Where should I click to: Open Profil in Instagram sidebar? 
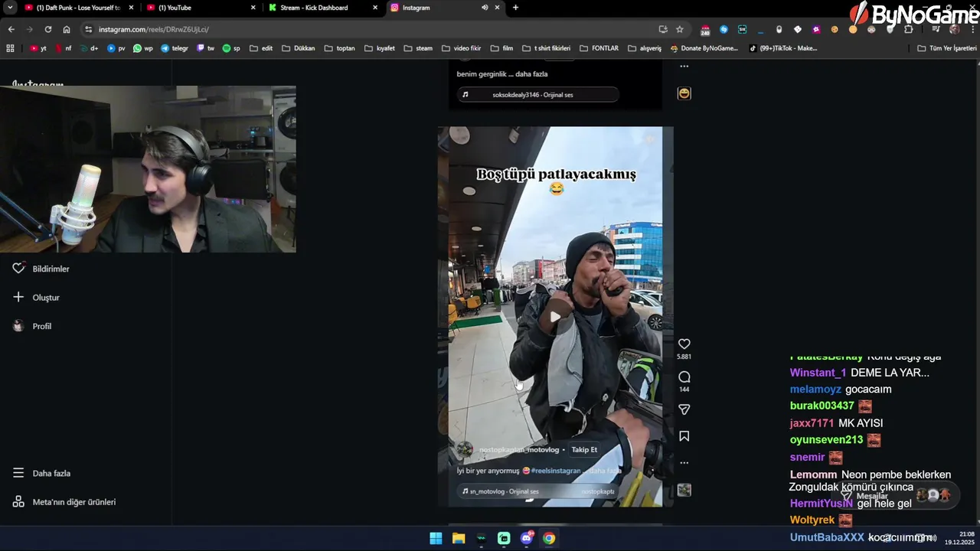coord(32,326)
